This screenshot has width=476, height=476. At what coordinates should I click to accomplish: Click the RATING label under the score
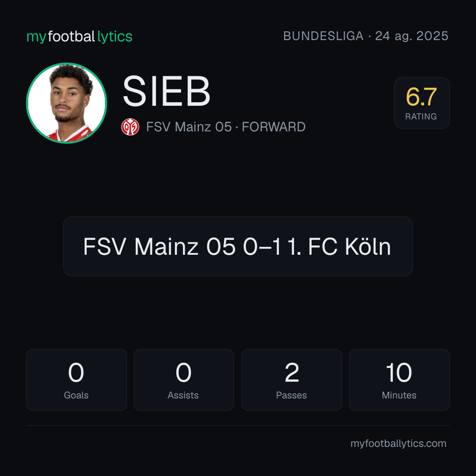421,116
